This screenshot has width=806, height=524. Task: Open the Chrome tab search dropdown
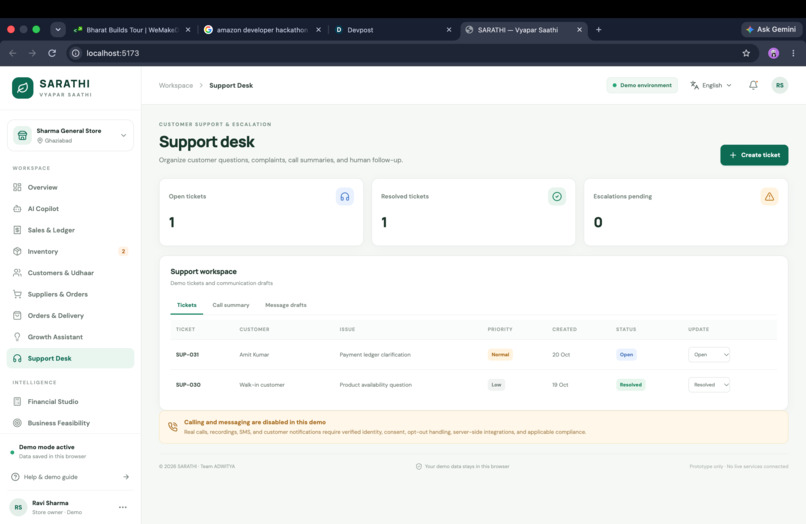[58, 29]
